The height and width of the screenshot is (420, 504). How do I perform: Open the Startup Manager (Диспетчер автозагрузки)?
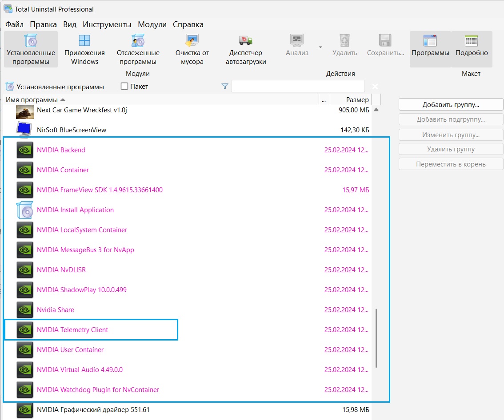[x=246, y=49]
